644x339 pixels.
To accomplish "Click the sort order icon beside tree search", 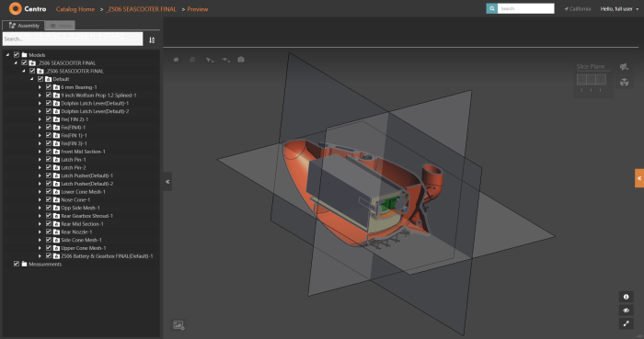I will point(152,40).
